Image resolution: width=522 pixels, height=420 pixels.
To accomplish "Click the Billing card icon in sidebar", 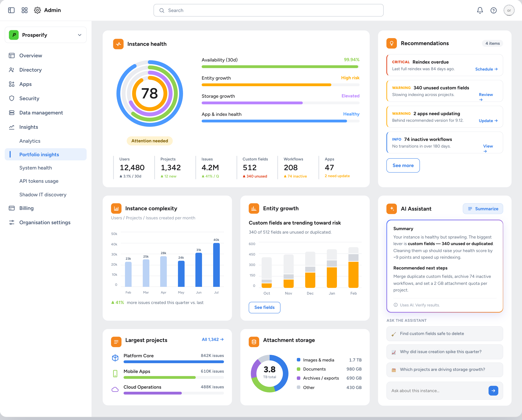I will (x=12, y=208).
